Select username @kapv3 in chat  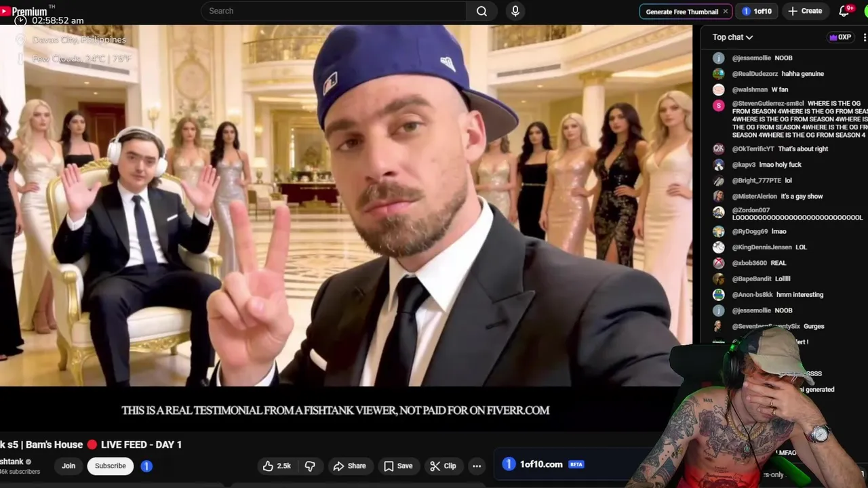744,165
